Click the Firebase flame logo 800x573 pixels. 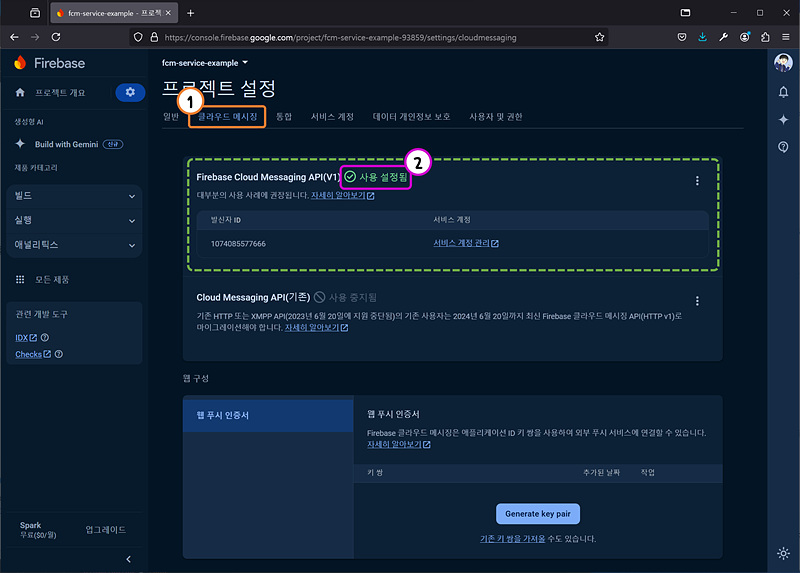pos(20,62)
